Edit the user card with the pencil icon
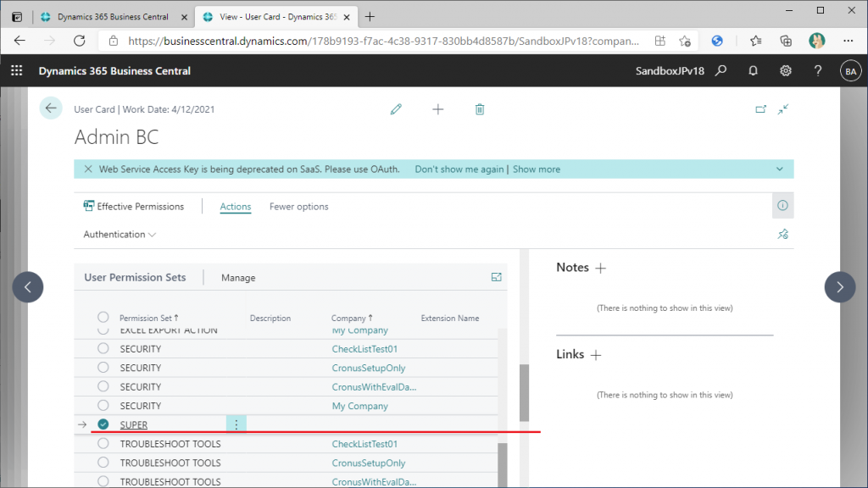 tap(396, 109)
